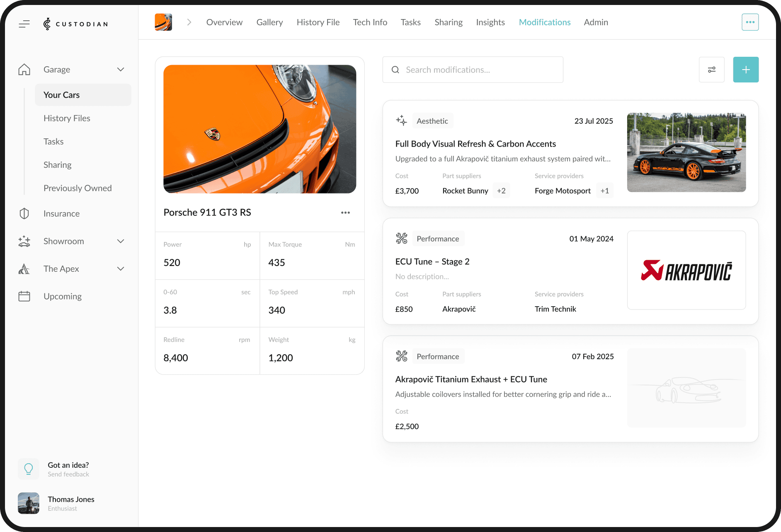Click Performance tag on ECU Tune card
Viewport: 781px width, 532px height.
pyautogui.click(x=438, y=238)
